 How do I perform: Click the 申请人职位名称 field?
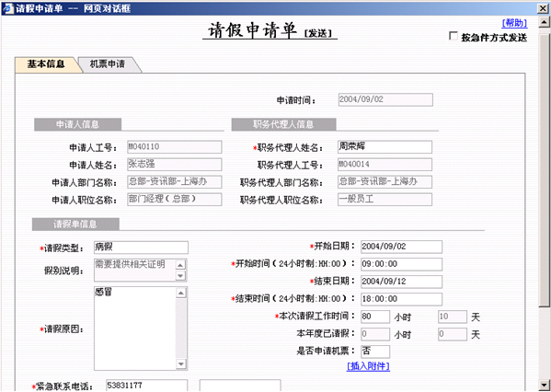pyautogui.click(x=174, y=200)
